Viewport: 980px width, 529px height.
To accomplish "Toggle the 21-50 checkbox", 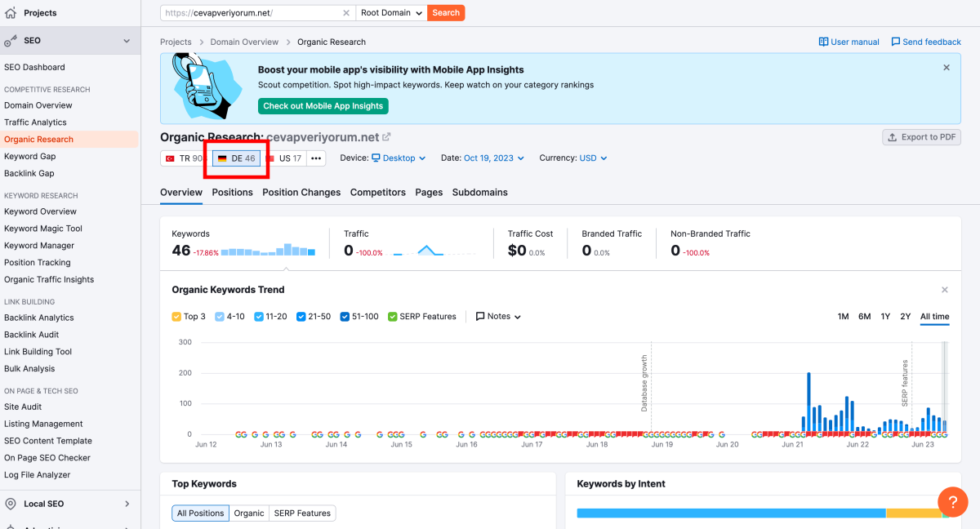I will [301, 317].
